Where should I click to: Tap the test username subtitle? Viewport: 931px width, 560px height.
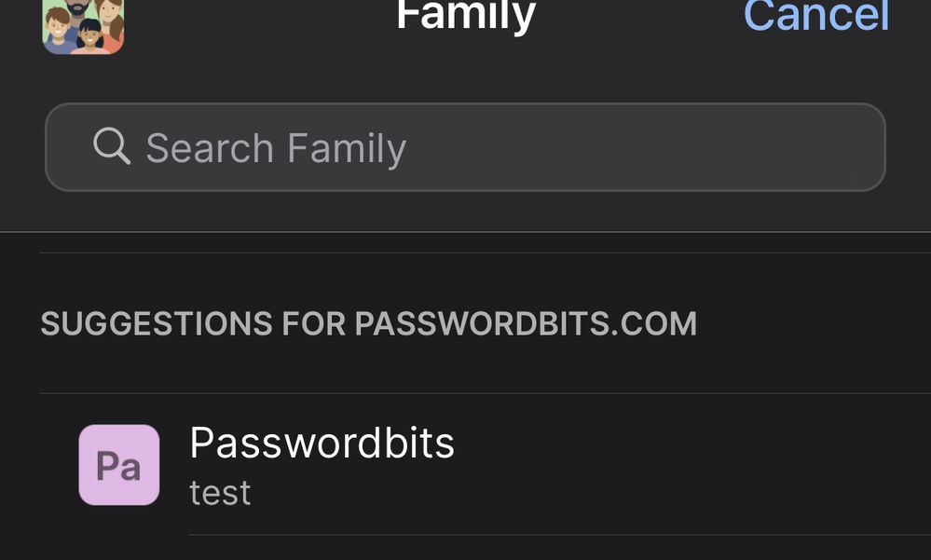tap(220, 492)
